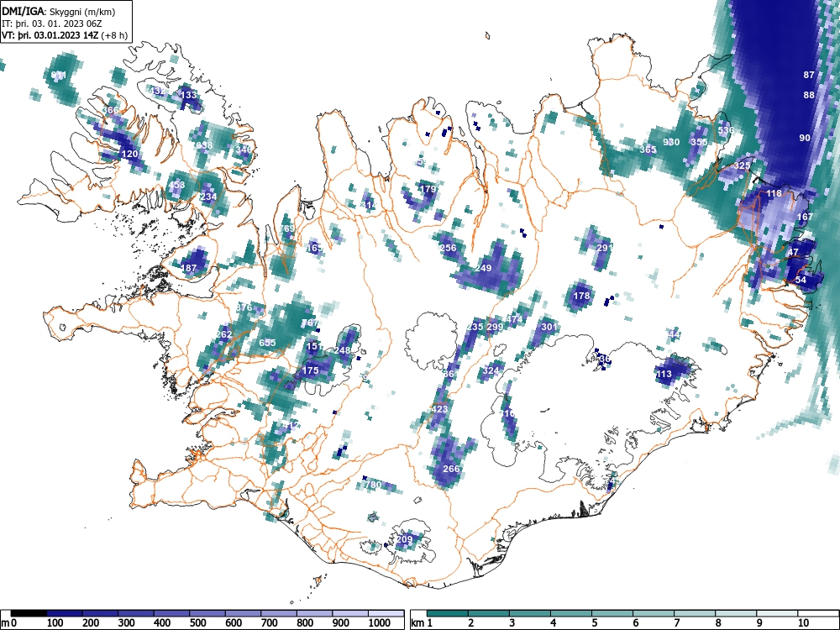Click the visibility value 179
This screenshot has width=840, height=630.
point(428,189)
